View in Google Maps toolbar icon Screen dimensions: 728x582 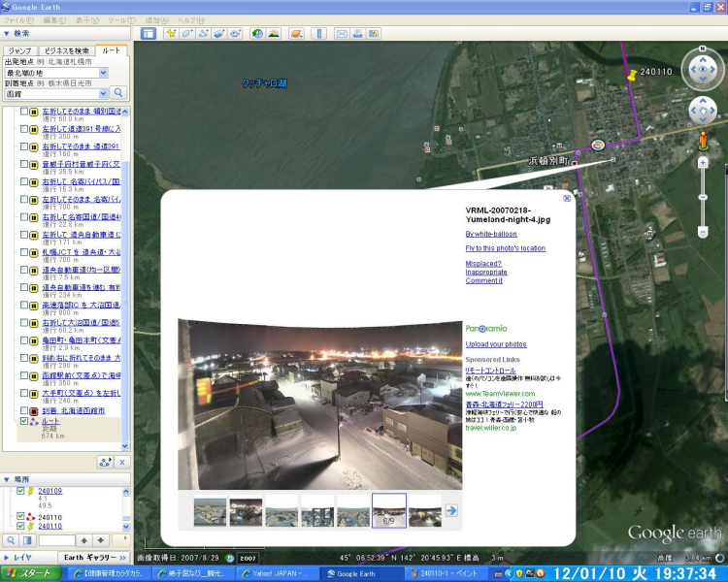click(374, 33)
